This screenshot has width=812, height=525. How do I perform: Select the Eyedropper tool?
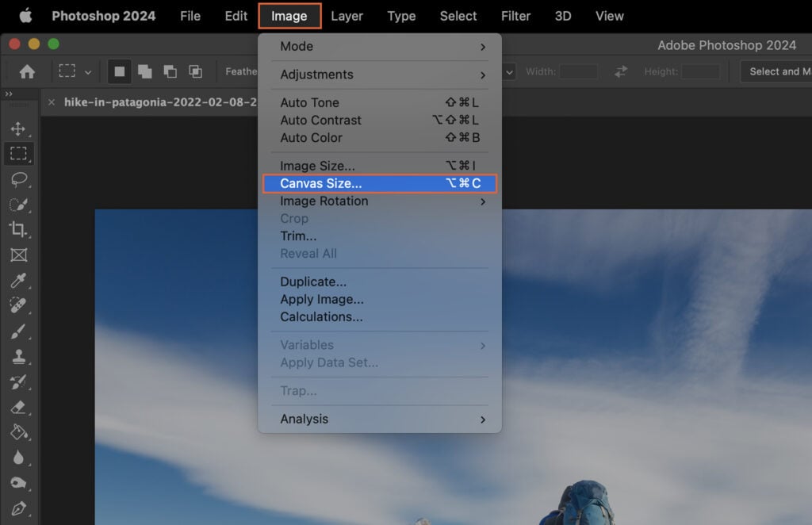pyautogui.click(x=19, y=281)
